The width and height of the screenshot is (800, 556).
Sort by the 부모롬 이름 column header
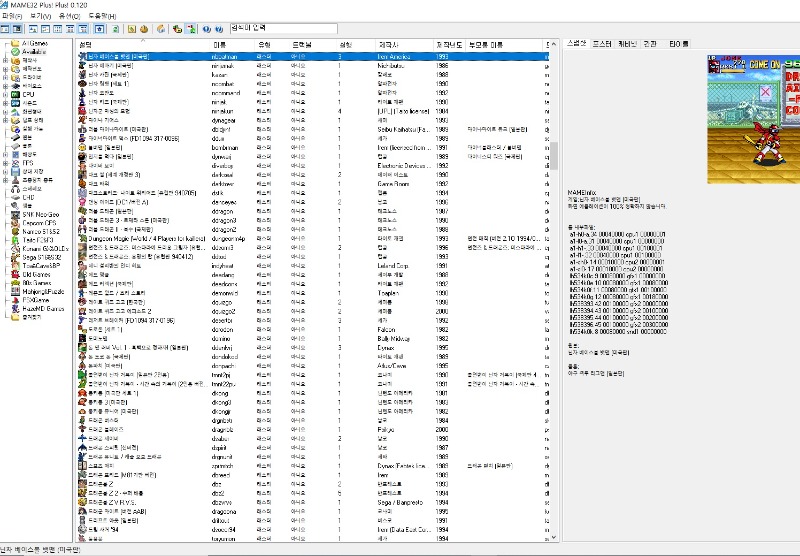[504, 45]
